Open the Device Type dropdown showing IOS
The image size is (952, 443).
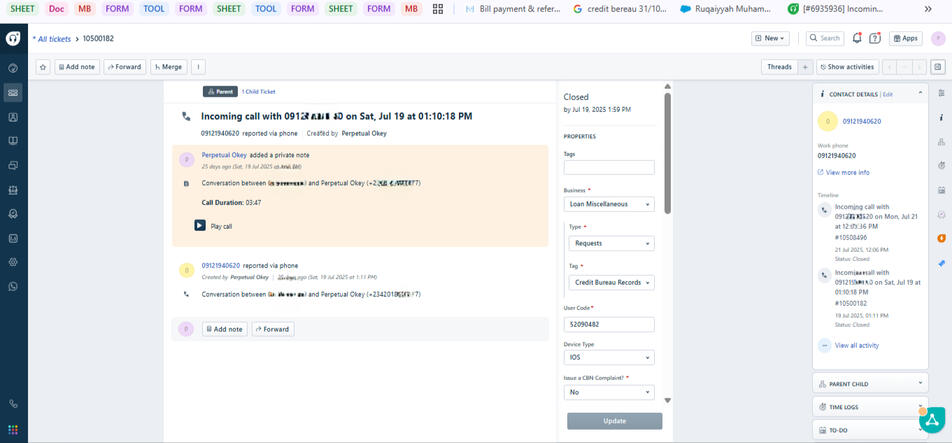pyautogui.click(x=608, y=357)
